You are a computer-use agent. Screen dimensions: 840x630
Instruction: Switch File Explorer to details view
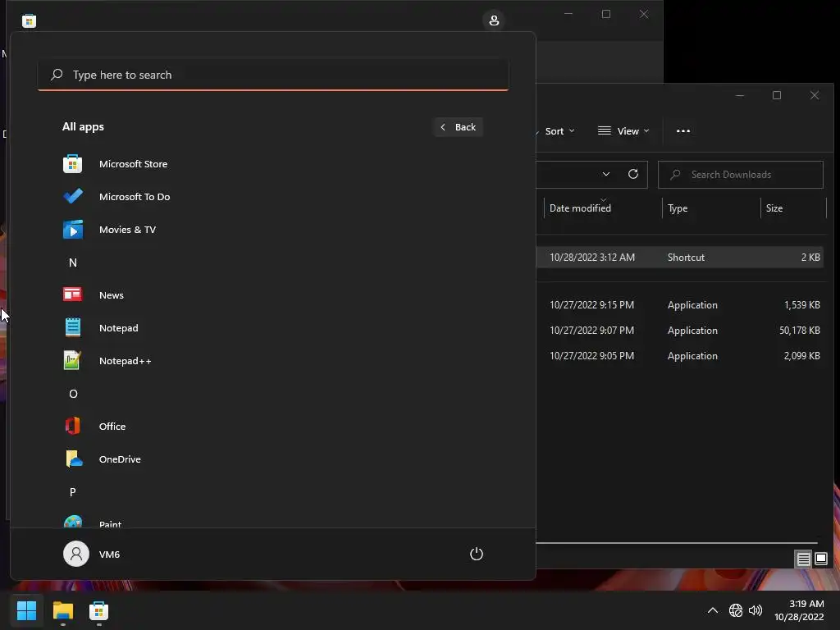pyautogui.click(x=804, y=559)
